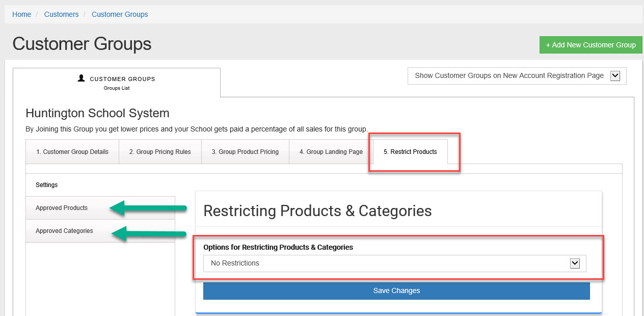Image resolution: width=644 pixels, height=316 pixels.
Task: Click the arrow on the No Restrictions dropdown
Action: point(575,264)
